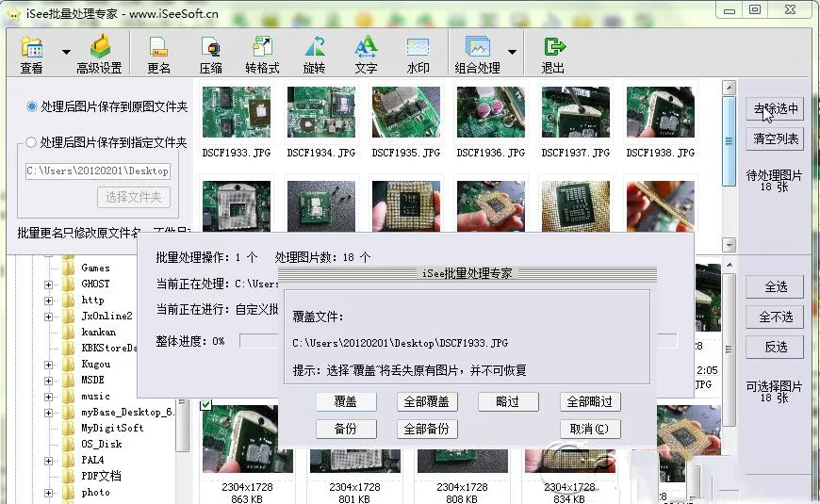Click the 退出 exit icon
Viewport: 820px width, 504px height.
coord(552,55)
